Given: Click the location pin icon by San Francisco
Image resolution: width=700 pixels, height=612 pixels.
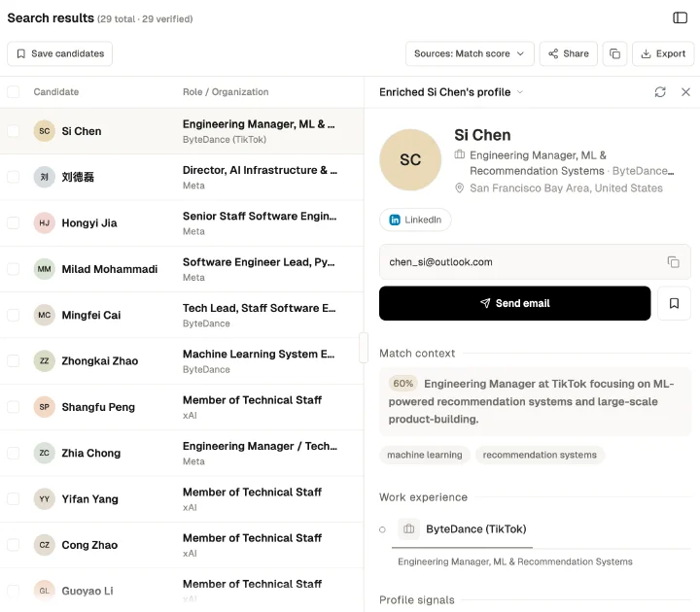Looking at the screenshot, I should click(x=459, y=187).
